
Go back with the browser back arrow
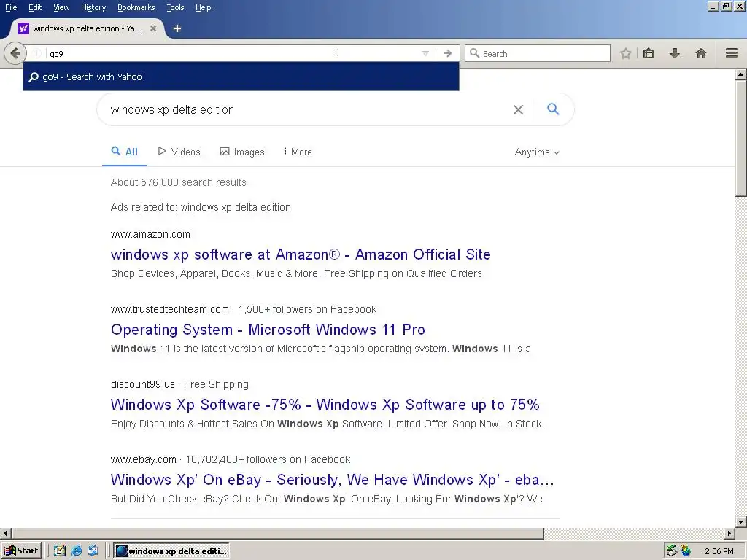coord(15,52)
